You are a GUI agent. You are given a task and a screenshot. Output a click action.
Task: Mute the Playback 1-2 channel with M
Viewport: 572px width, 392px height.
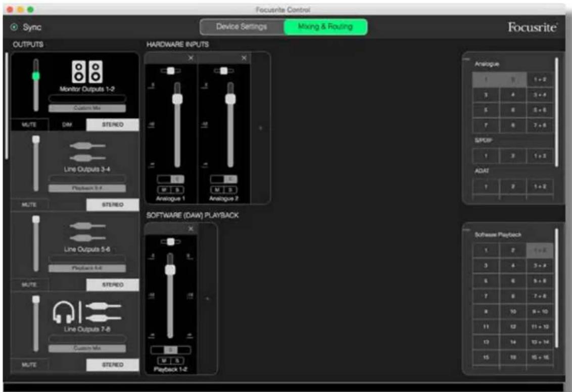pyautogui.click(x=164, y=361)
